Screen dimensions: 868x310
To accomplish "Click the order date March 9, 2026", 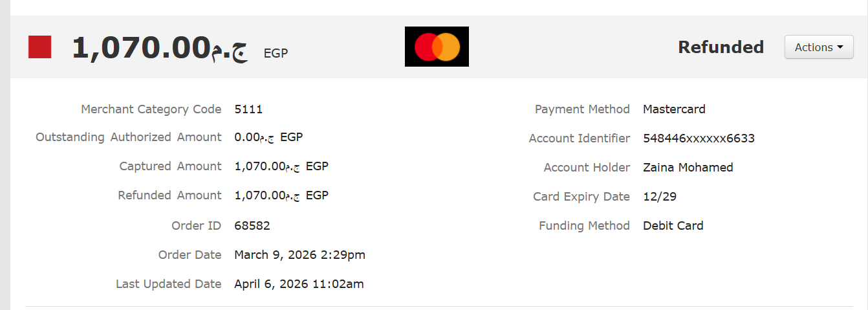I will coord(299,255).
